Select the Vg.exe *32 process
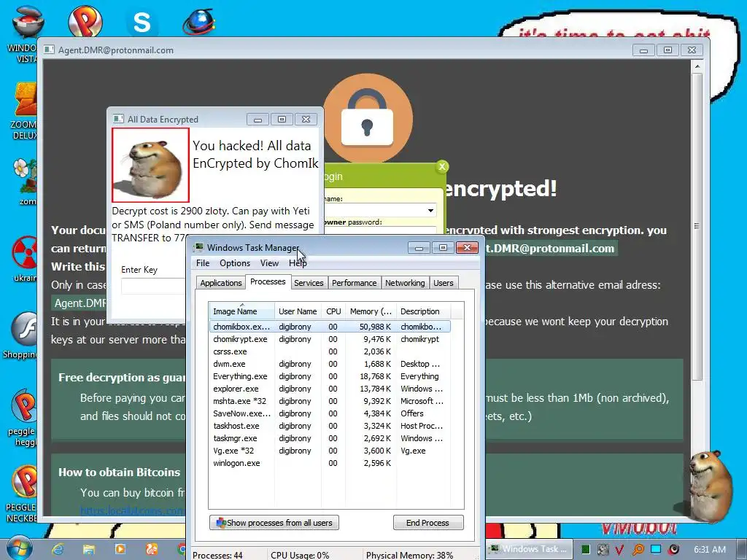 click(330, 451)
